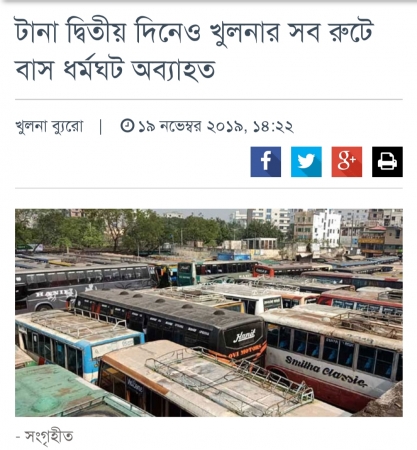
Task: Click the Hanif logo on the black bus
Action: coord(244,337)
